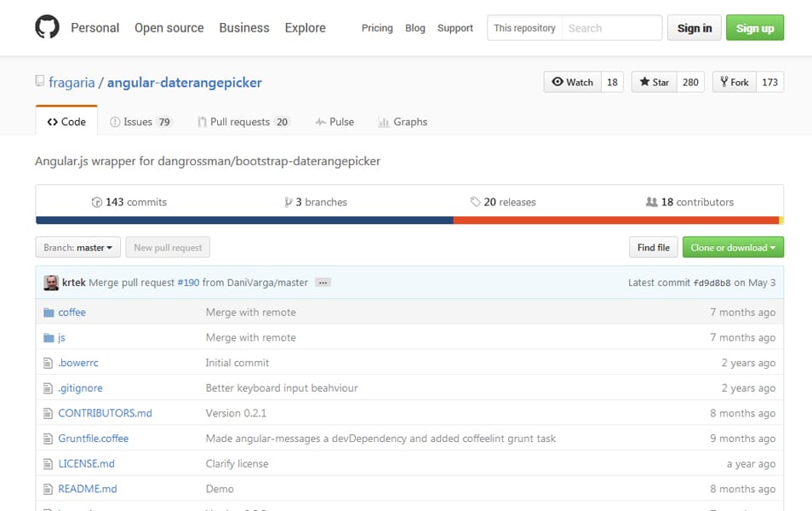Click the file icon next to CONTRIBUTORS.md
The height and width of the screenshot is (511, 812).
coord(49,414)
